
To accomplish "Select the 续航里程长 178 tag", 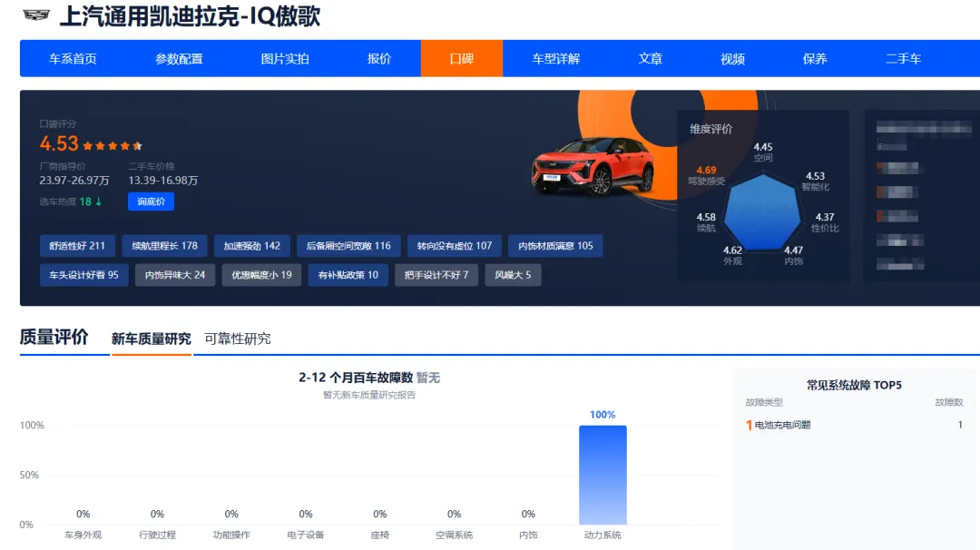I will 165,246.
